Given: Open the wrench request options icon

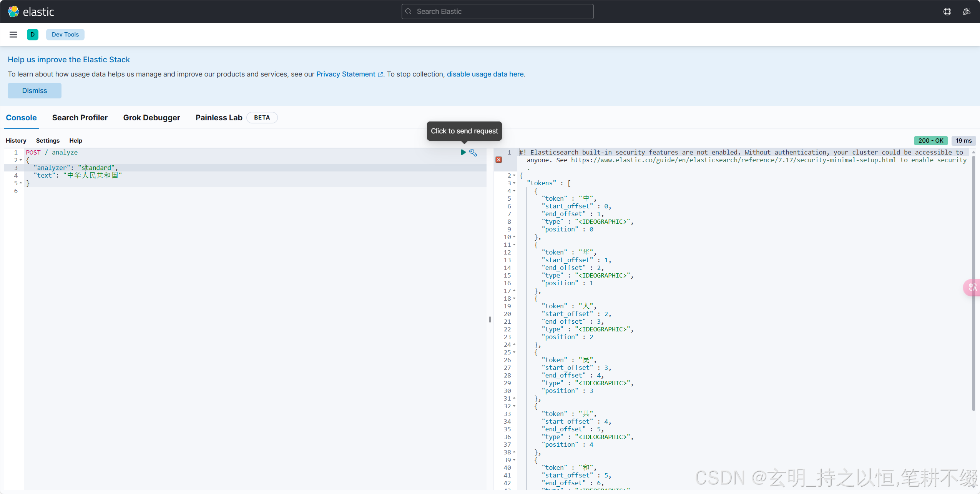Looking at the screenshot, I should coord(473,153).
